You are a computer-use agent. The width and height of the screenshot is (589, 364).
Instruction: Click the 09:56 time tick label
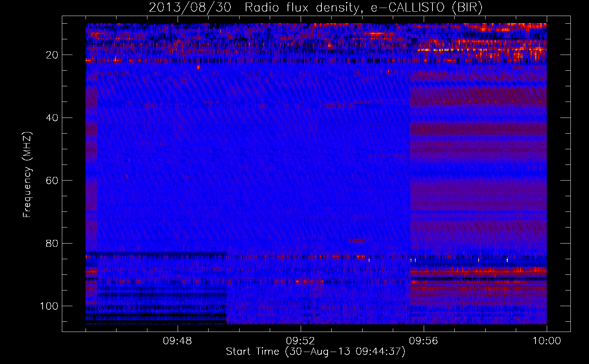pos(423,341)
